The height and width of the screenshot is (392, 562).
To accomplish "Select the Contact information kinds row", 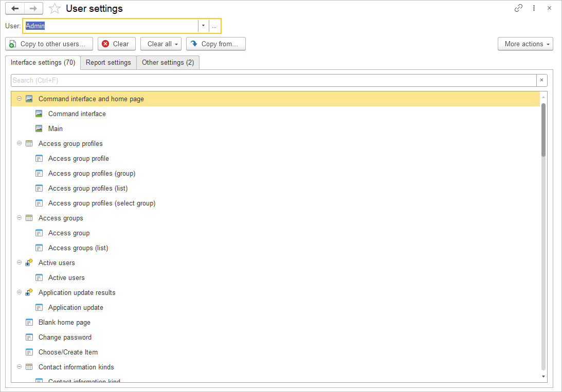I will click(x=275, y=367).
